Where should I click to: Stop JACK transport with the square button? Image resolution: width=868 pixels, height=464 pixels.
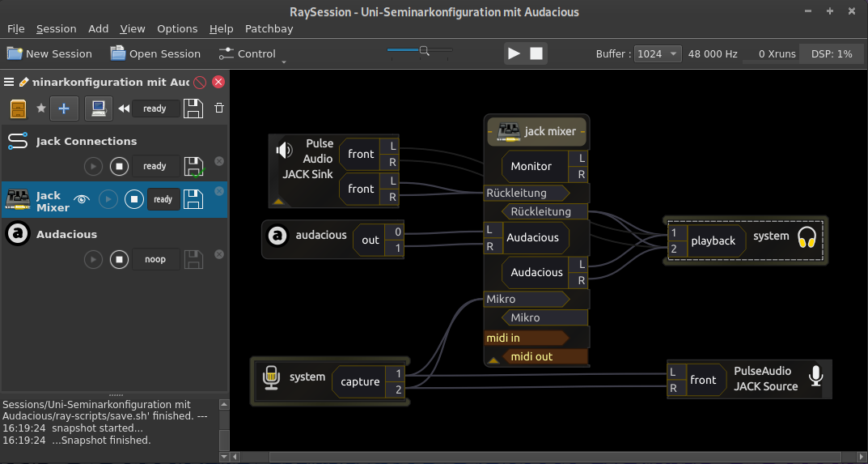(x=536, y=53)
